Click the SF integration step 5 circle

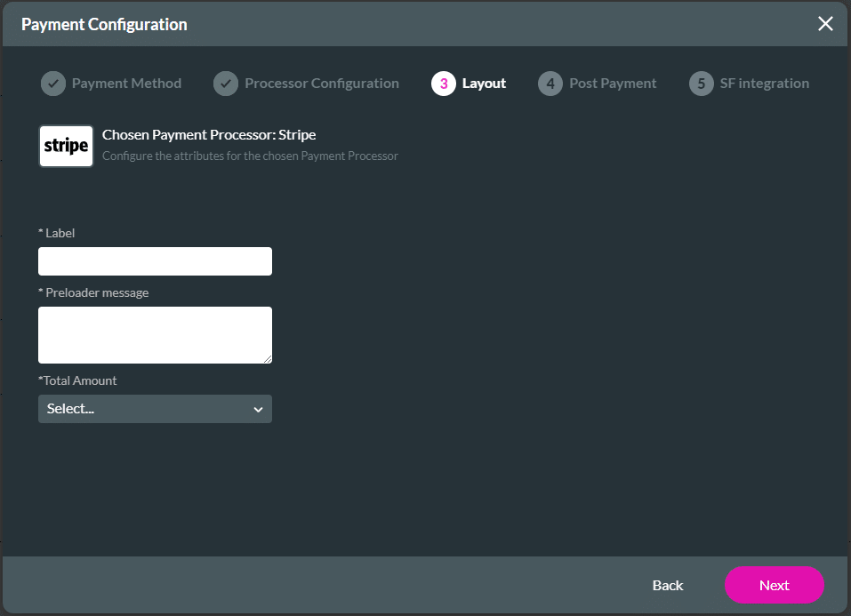702,83
